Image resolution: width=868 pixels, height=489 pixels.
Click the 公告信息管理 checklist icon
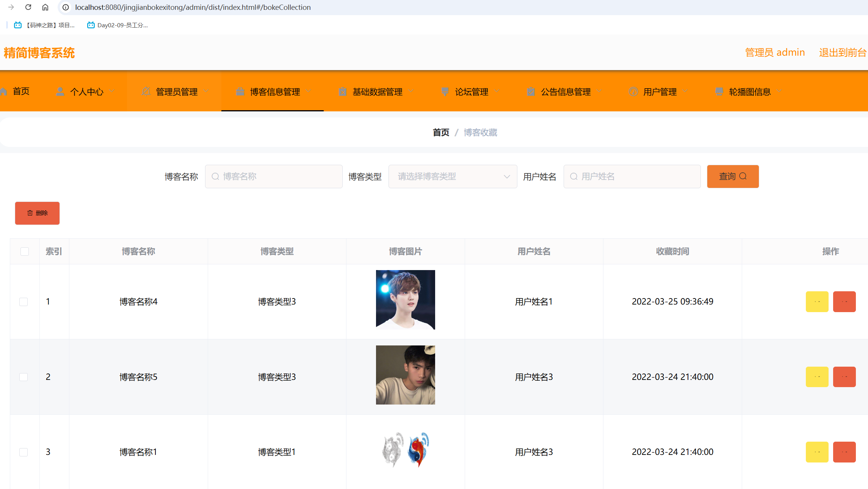(531, 92)
